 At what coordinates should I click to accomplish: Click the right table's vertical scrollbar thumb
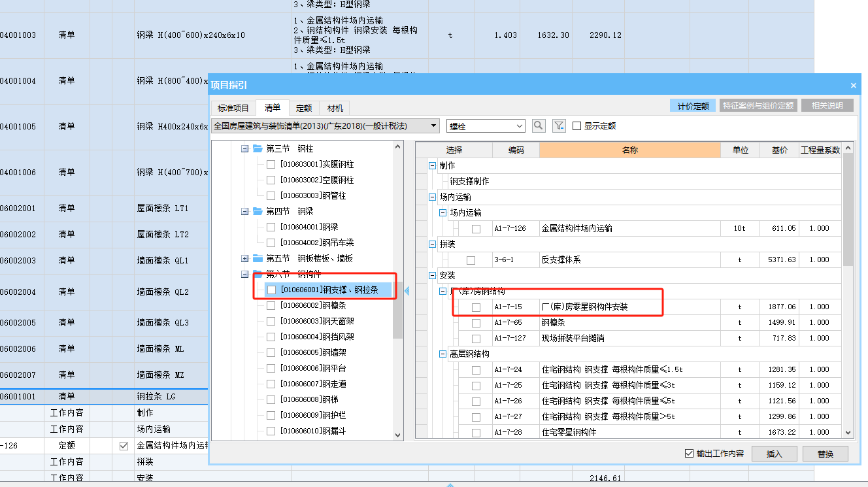click(848, 209)
